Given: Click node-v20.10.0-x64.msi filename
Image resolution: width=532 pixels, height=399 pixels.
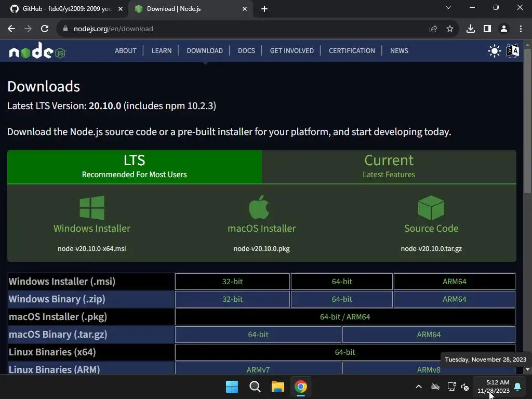Looking at the screenshot, I should pyautogui.click(x=91, y=249).
